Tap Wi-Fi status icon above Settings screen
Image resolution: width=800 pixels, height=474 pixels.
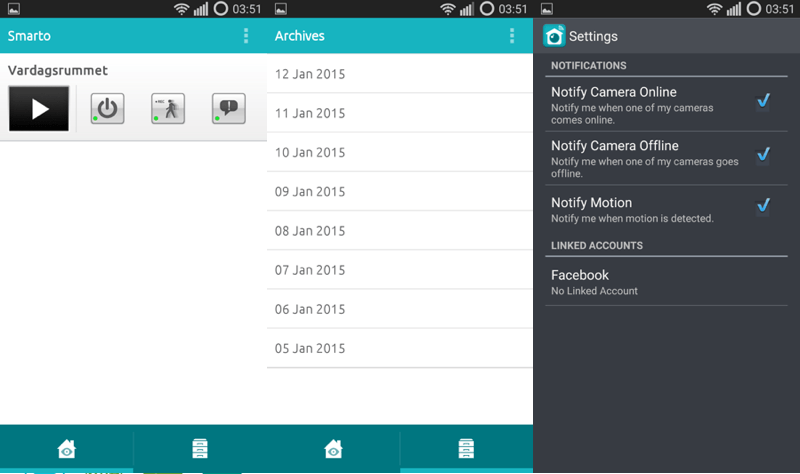pos(715,9)
